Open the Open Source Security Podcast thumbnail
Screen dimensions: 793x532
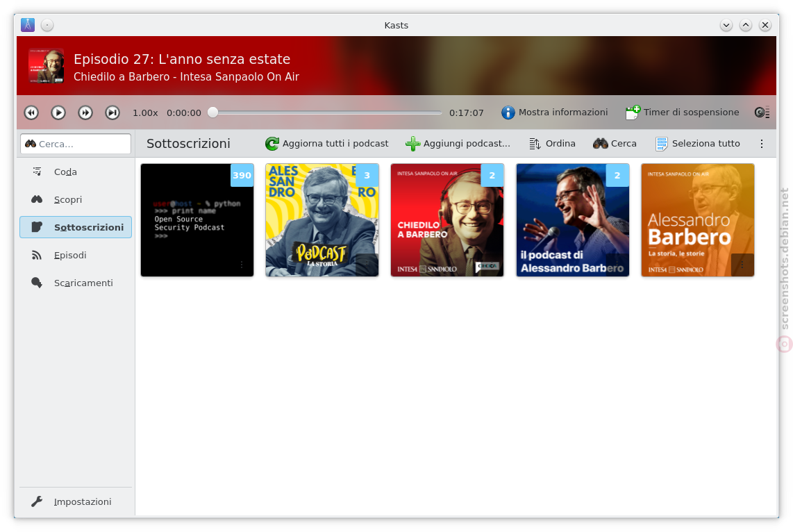(x=197, y=220)
